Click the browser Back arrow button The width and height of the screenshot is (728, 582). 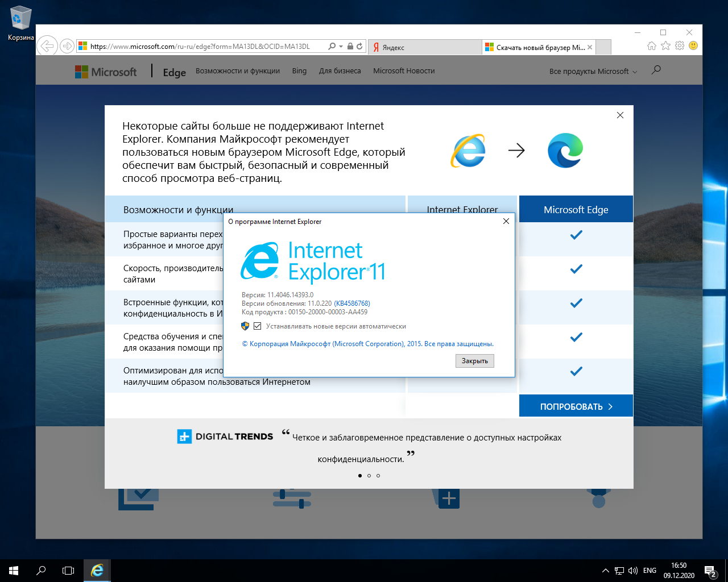coord(48,46)
